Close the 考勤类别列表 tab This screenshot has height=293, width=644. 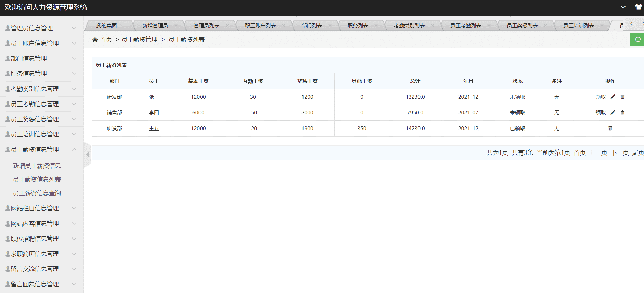point(433,26)
